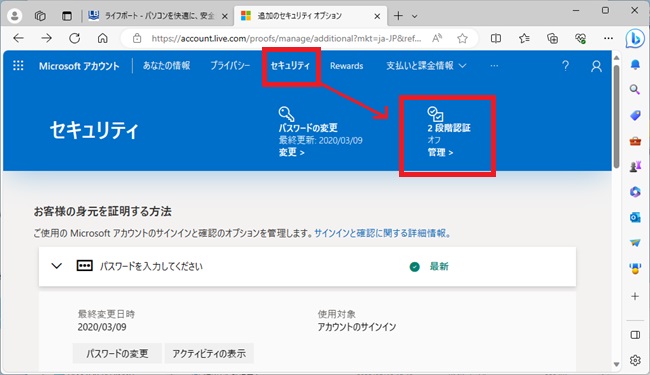This screenshot has height=375, width=650.
Task: Click the 管理 > link
Action: (x=441, y=152)
